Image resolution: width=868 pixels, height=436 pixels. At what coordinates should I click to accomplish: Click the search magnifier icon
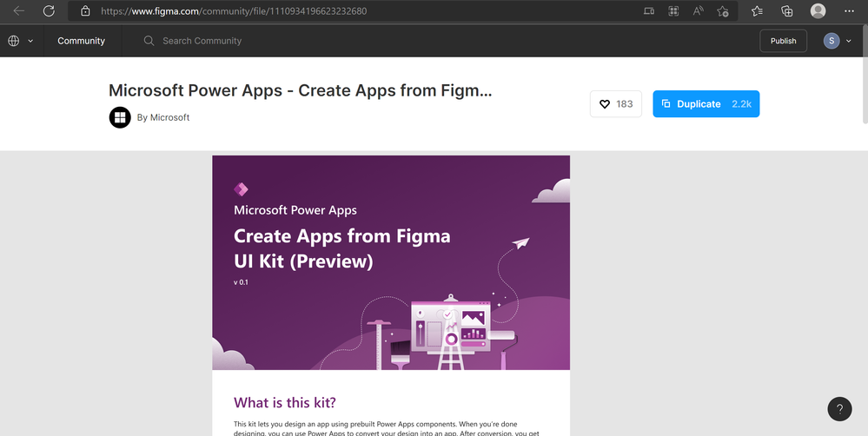[x=149, y=41]
